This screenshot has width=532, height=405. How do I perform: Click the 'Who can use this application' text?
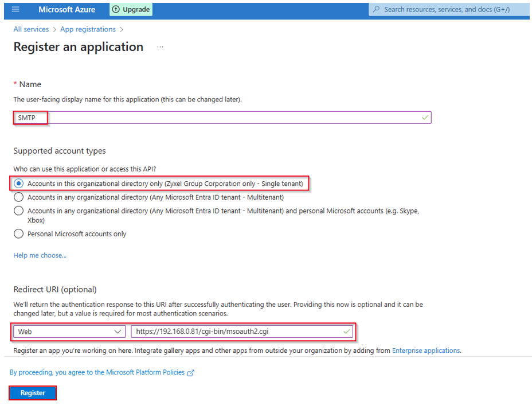pos(85,169)
